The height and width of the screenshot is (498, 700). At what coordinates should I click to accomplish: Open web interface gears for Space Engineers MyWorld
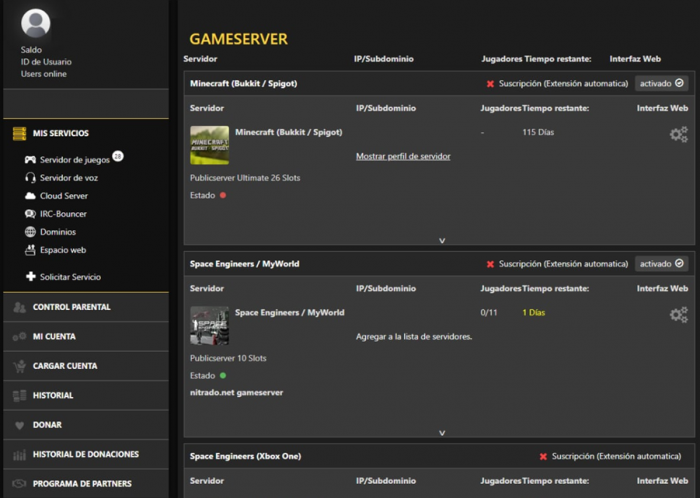coord(678,315)
